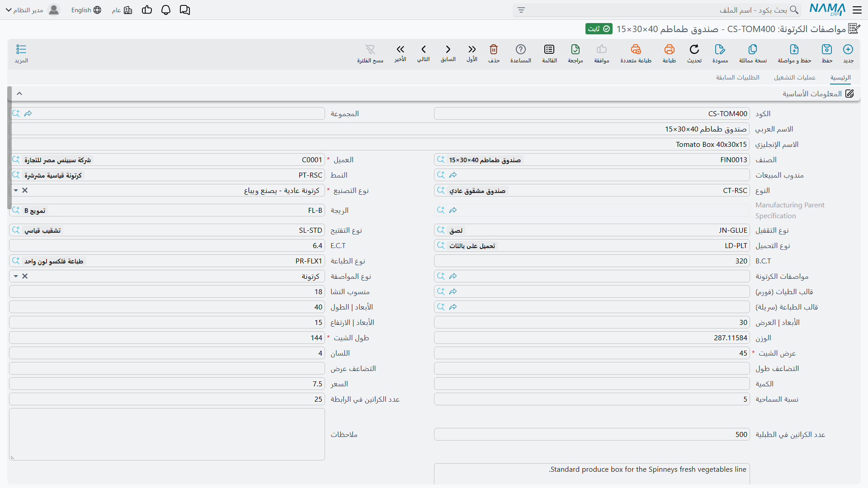The image size is (868, 488).
Task: Open the chat messages icon
Action: [x=185, y=10]
